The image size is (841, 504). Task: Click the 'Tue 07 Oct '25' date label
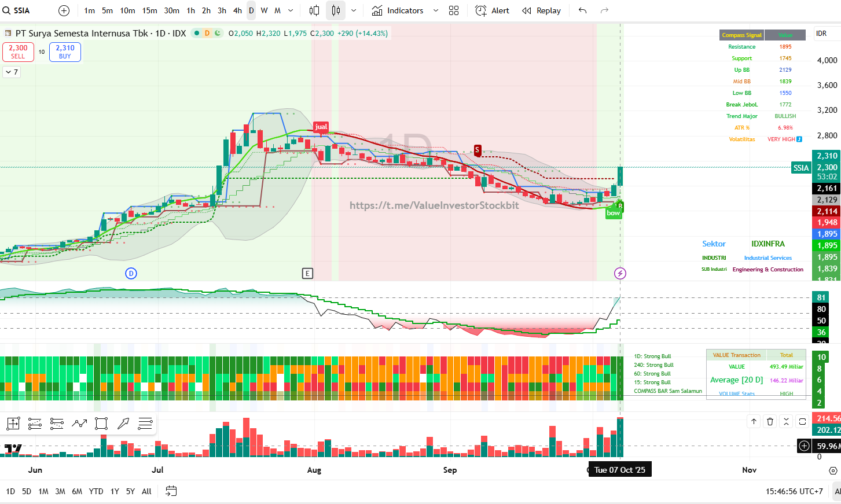(x=620, y=470)
